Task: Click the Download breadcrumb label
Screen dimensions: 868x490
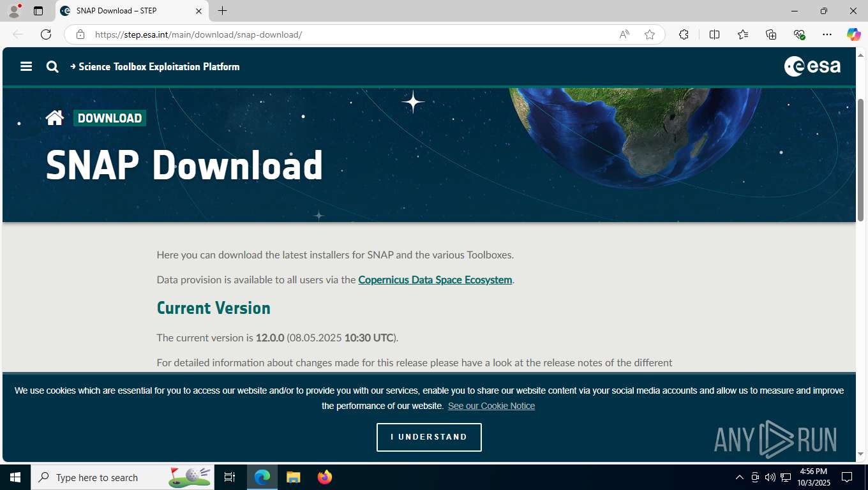Action: [x=110, y=118]
